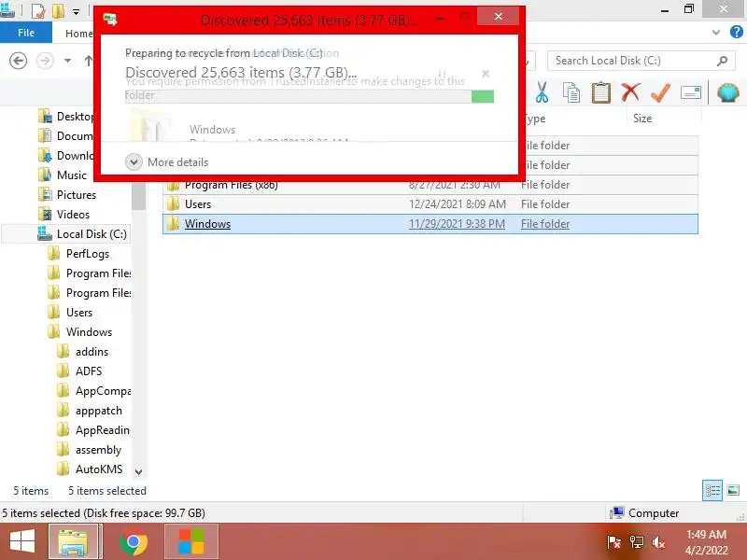
Task: Click the Copy toolbar icon
Action: [x=571, y=92]
